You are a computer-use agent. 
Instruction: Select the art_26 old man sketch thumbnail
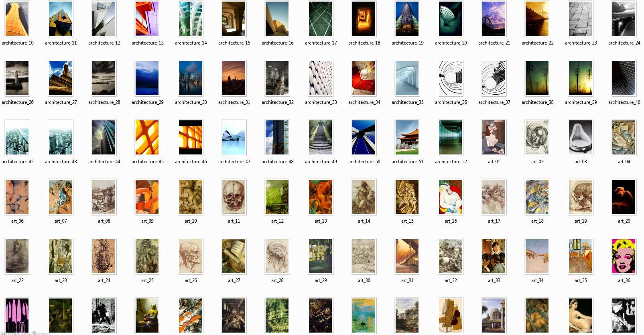click(191, 256)
